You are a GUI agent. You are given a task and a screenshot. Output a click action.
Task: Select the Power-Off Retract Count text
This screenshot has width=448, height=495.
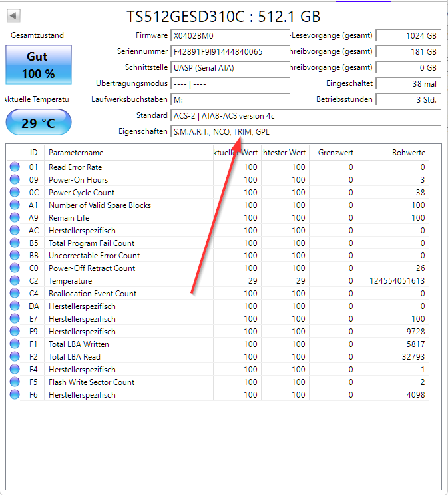coord(92,268)
